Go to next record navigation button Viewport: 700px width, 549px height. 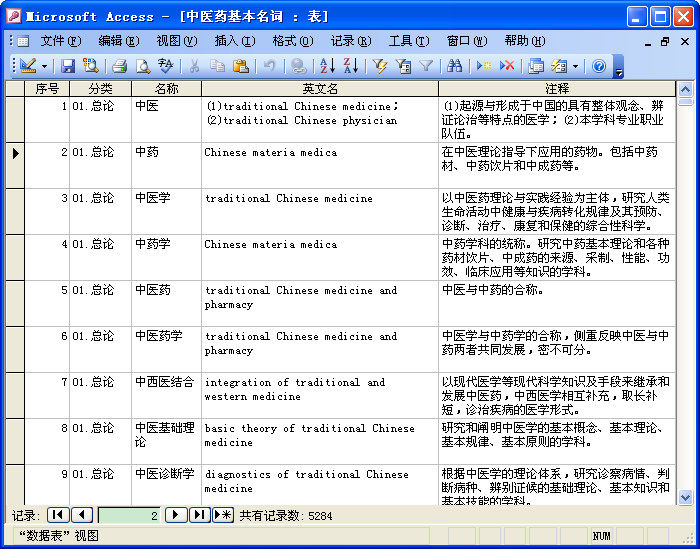coord(176,515)
